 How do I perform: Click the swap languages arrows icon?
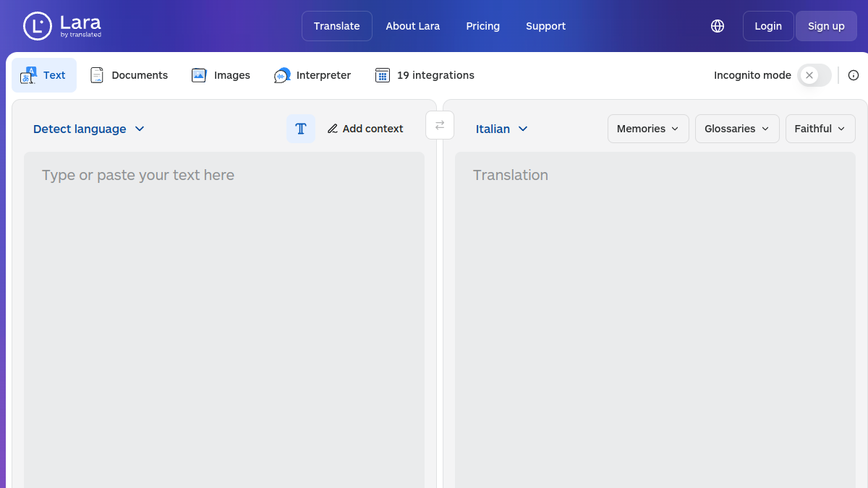pos(440,125)
